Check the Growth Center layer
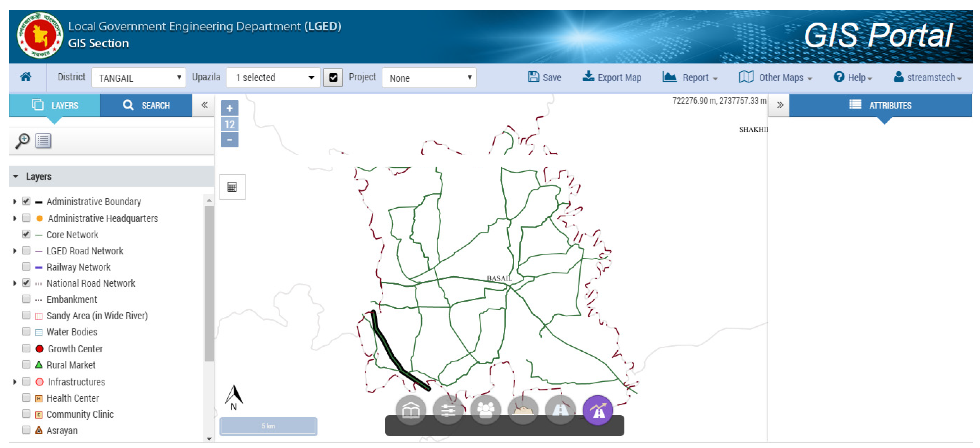Viewport: 980px width, 448px height. pyautogui.click(x=26, y=348)
